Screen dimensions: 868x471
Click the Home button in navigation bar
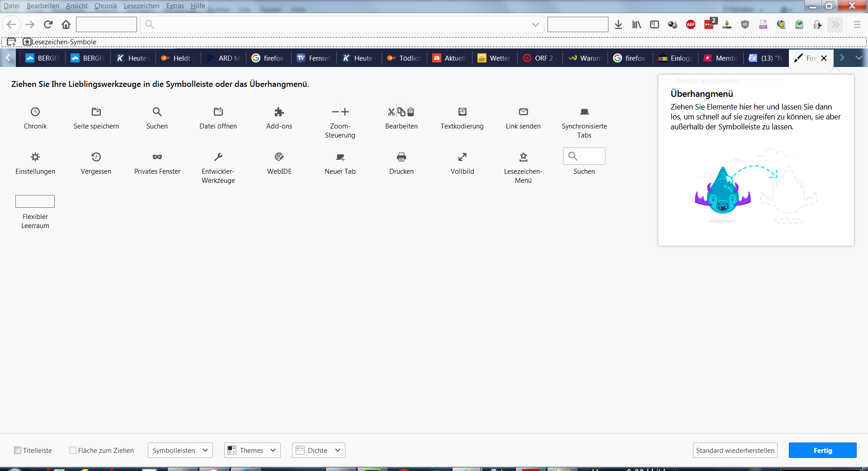[66, 24]
